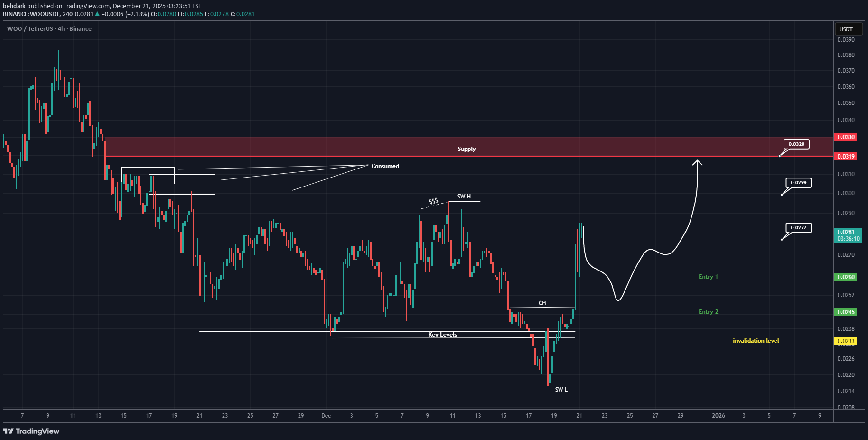Screen dimensions: 868x440
Task: Open the USDT currency selector
Action: pos(848,29)
